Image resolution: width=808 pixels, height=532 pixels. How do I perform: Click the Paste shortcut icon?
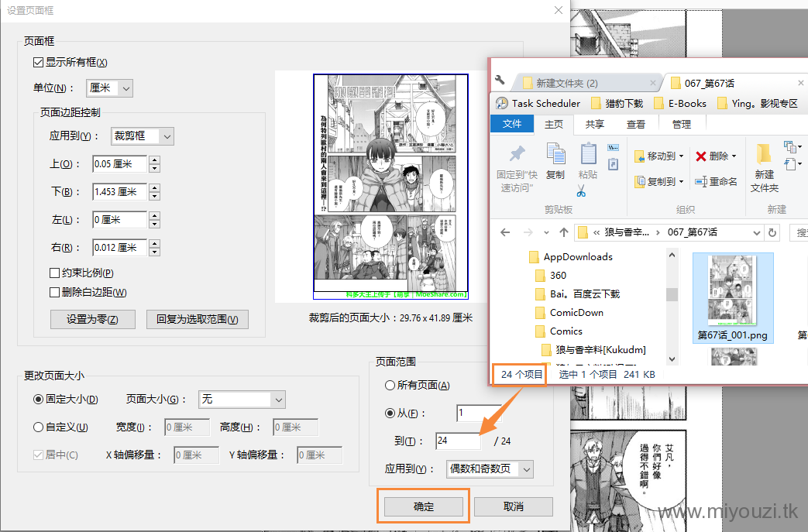614,164
